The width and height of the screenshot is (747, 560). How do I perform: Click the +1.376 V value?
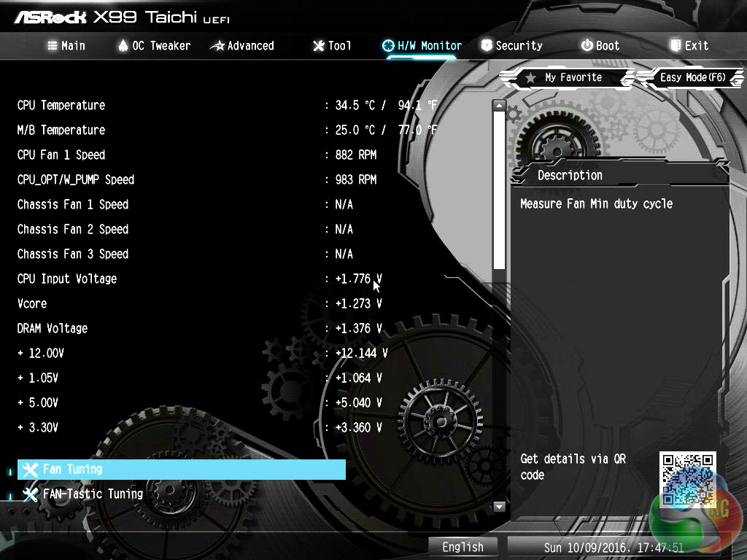(x=358, y=328)
